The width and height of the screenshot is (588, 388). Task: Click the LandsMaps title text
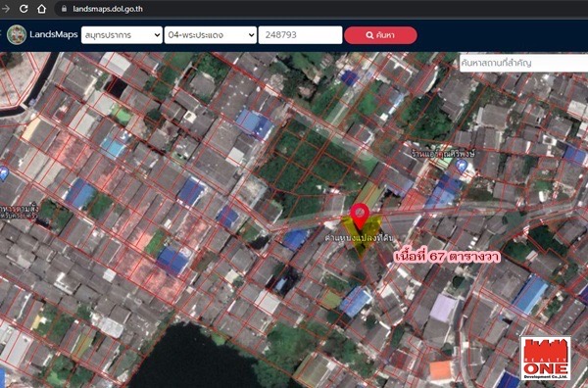click(x=54, y=35)
